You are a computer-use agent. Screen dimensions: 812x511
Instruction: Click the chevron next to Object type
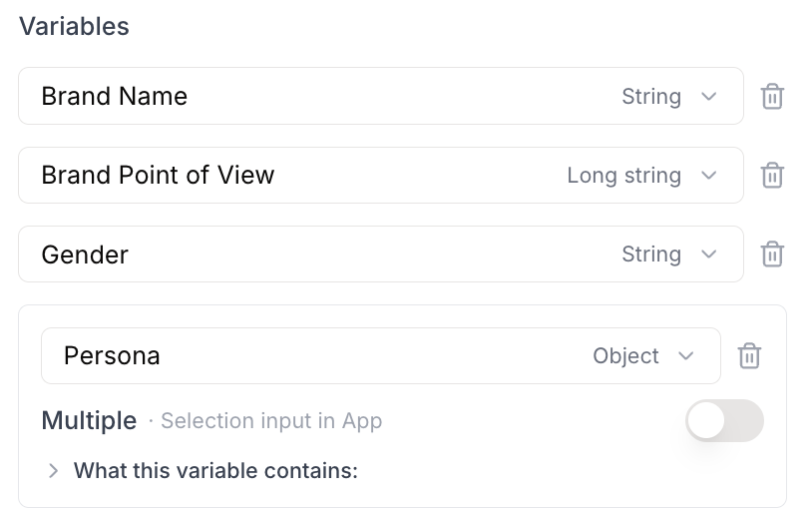point(685,355)
